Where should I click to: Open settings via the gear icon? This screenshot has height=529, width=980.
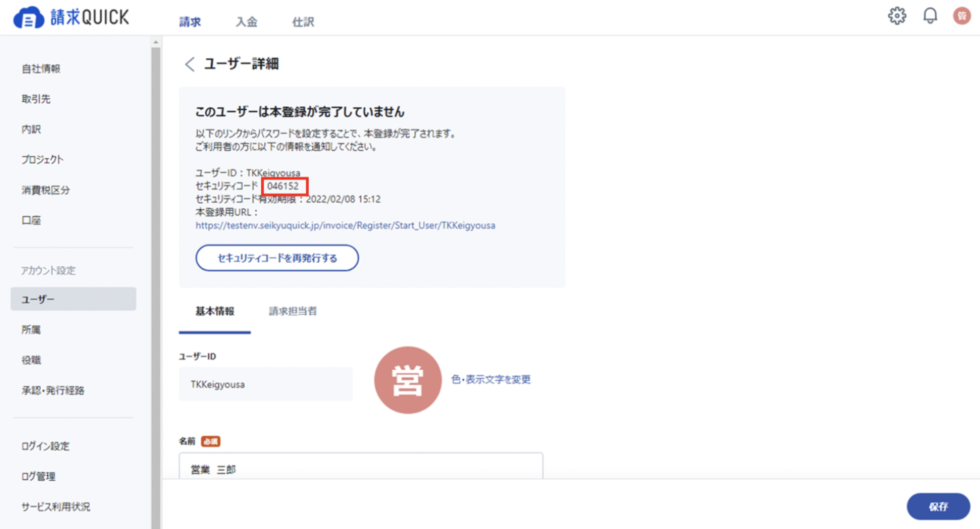coord(897,16)
